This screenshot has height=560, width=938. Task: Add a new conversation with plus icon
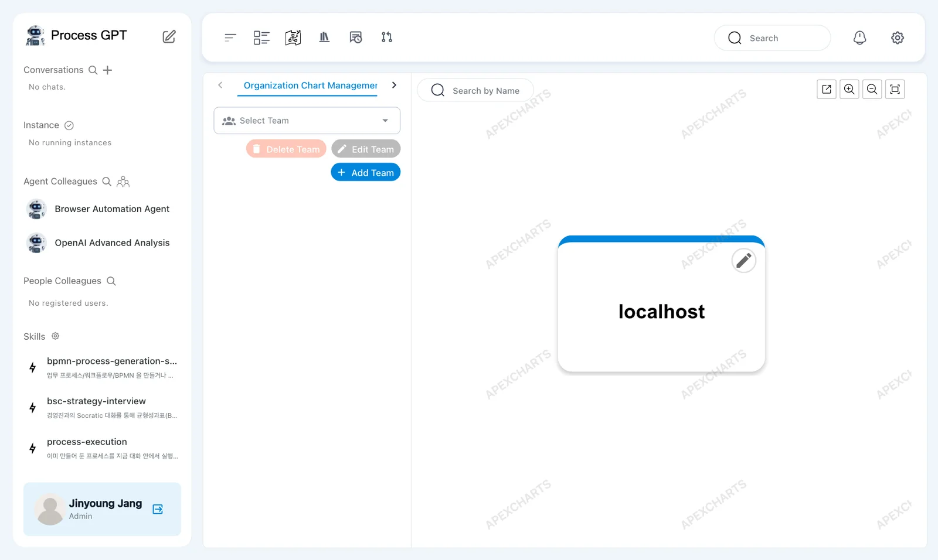coord(107,70)
